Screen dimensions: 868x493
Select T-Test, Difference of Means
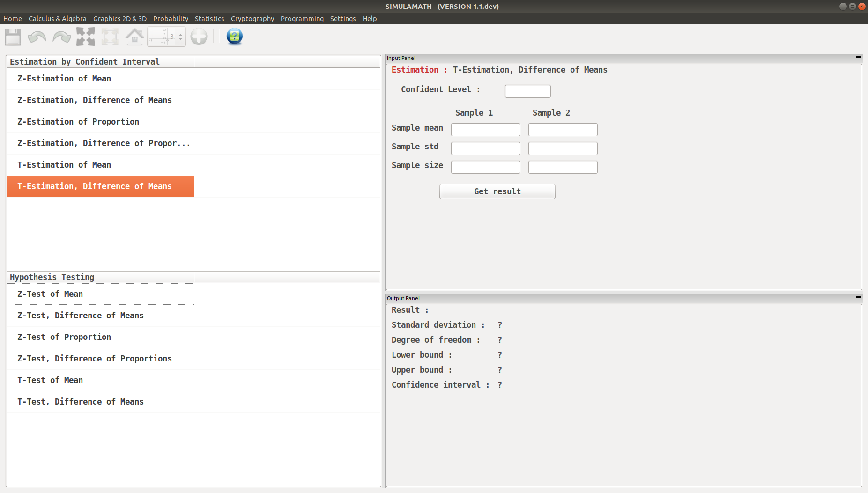101,402
